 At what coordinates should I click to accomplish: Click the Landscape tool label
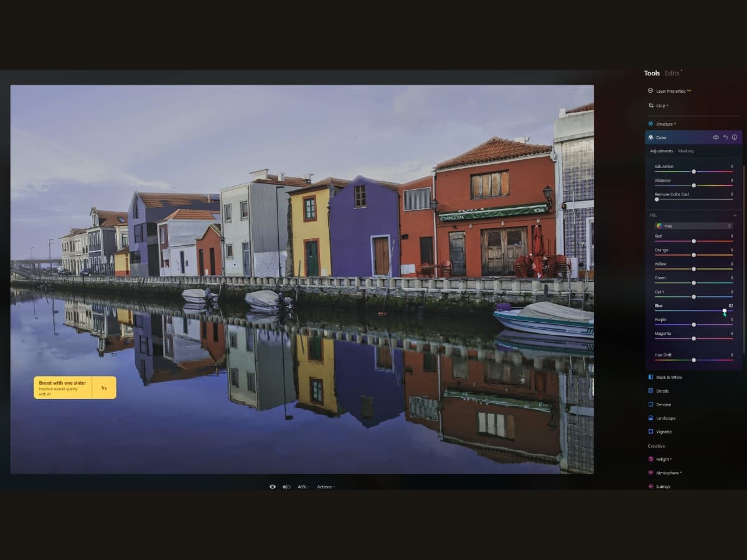click(x=665, y=418)
